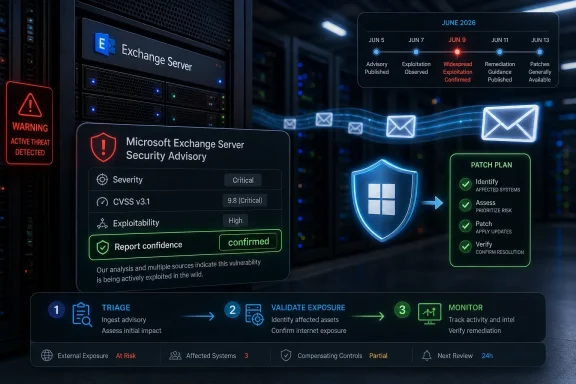
Task: Click the PATCH PLAN title
Action: pyautogui.click(x=491, y=165)
